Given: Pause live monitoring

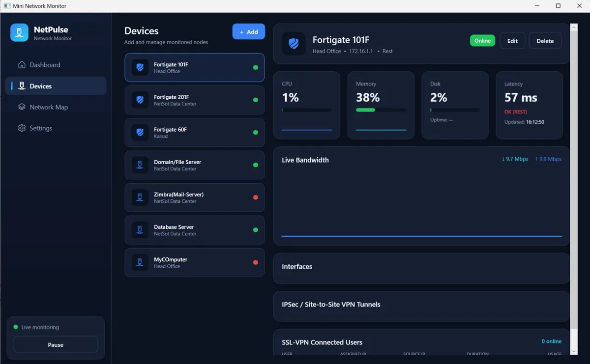Looking at the screenshot, I should click(56, 345).
